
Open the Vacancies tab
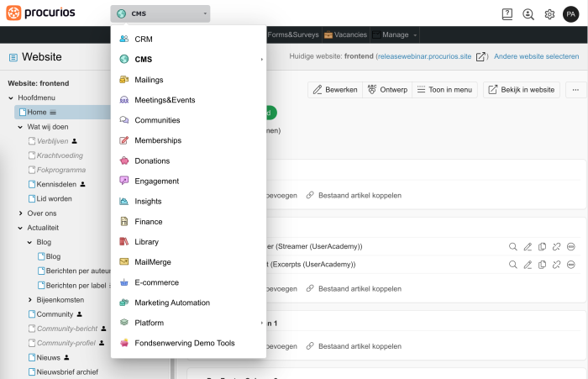pyautogui.click(x=346, y=34)
